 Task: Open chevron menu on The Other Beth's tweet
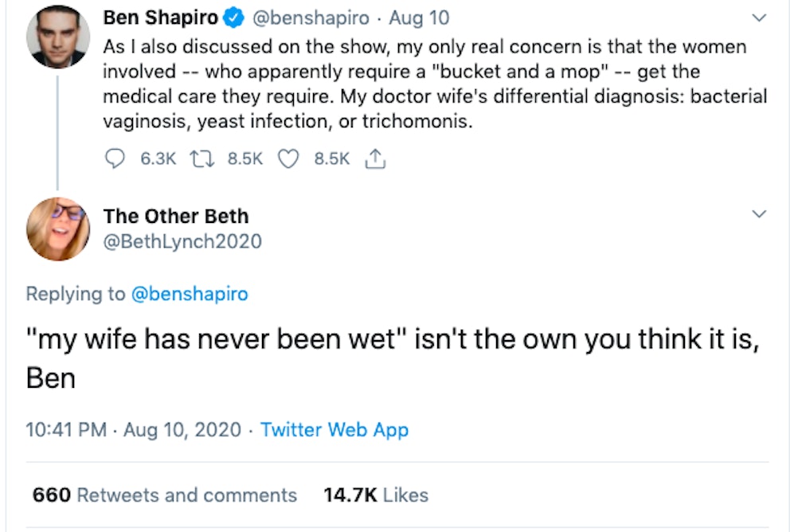click(x=759, y=215)
